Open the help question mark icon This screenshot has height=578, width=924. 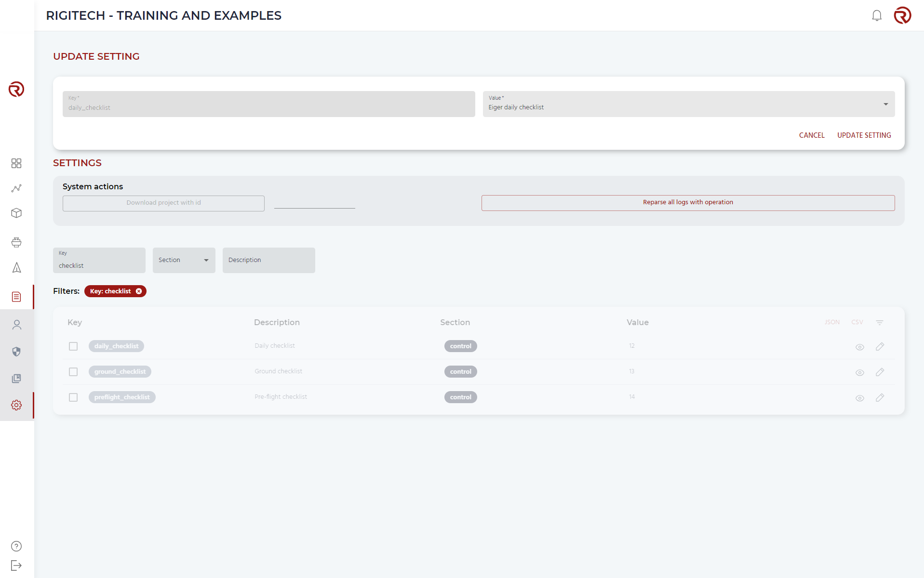[16, 546]
